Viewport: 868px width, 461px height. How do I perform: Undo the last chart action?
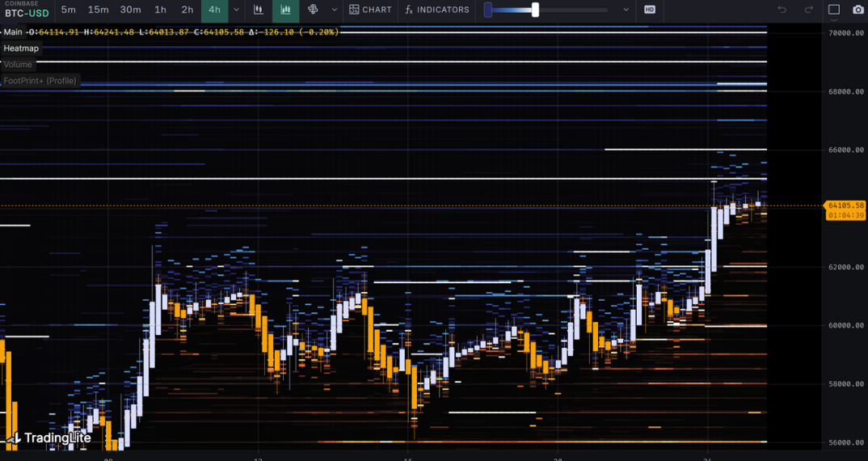[782, 10]
